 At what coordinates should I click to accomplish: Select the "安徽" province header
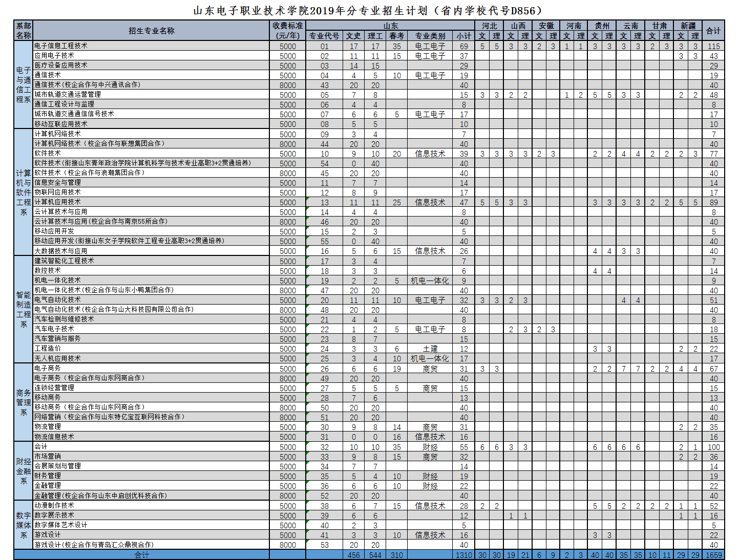pyautogui.click(x=546, y=26)
